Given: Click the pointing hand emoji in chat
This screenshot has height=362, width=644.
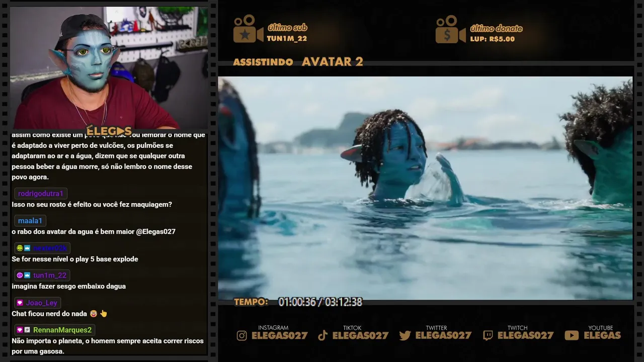Looking at the screenshot, I should (104, 313).
